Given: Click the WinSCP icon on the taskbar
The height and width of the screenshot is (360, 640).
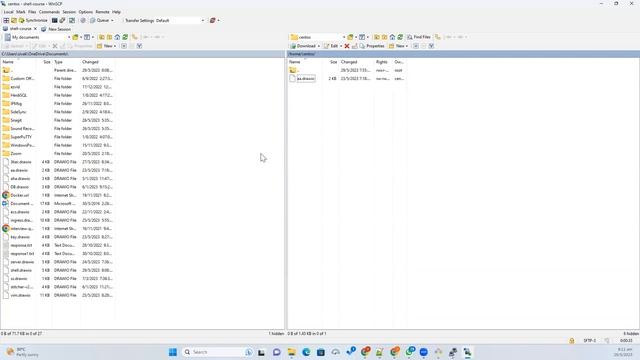Looking at the screenshot, I should point(467,352).
